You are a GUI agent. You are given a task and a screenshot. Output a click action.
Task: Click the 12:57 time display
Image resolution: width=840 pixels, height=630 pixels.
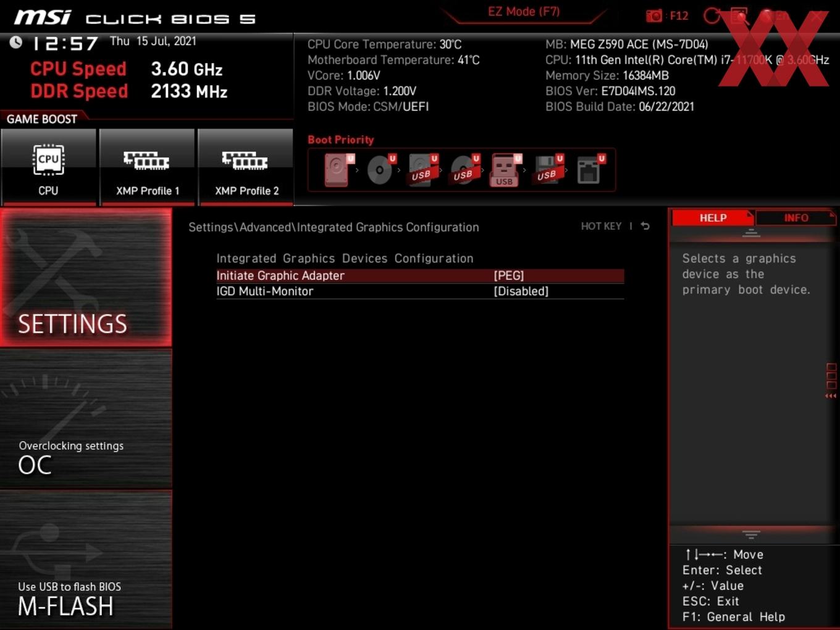point(65,43)
